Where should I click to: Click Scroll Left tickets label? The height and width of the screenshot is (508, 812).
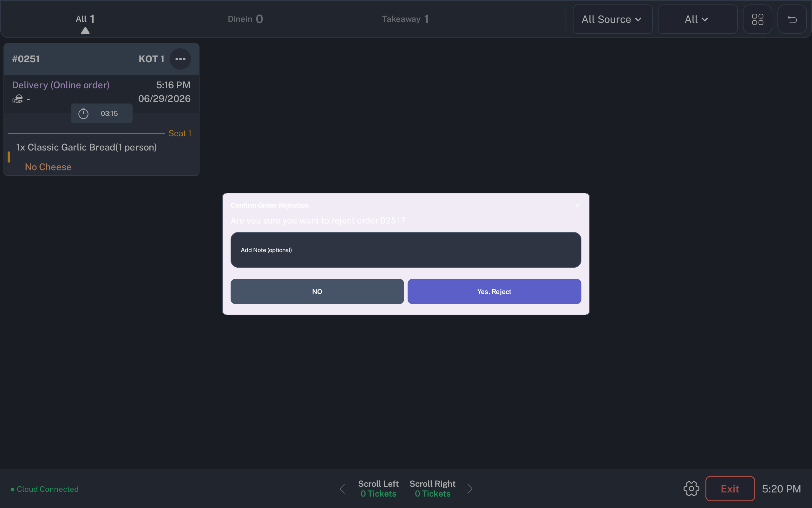point(378,489)
